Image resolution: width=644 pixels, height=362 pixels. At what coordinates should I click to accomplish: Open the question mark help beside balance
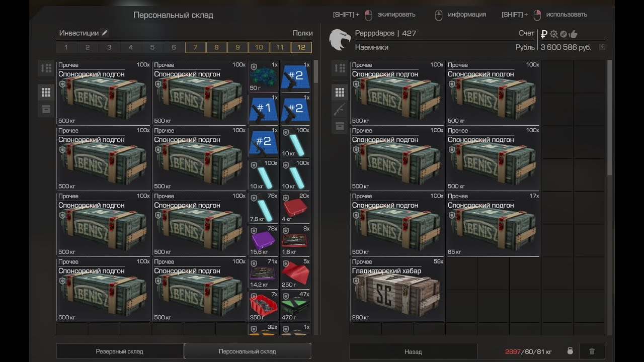602,47
